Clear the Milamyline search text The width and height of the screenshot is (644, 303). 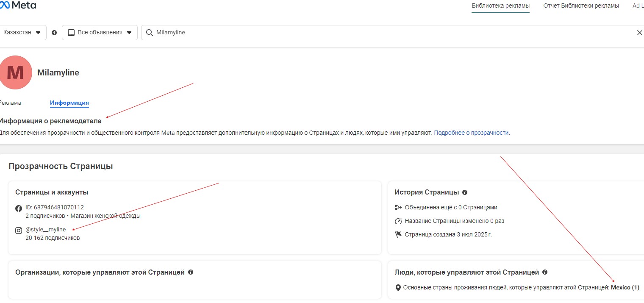[x=639, y=33]
